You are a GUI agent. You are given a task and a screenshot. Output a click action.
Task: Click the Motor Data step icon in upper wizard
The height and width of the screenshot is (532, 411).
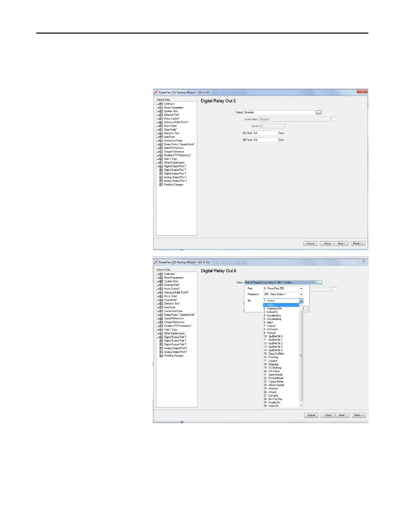click(x=161, y=126)
